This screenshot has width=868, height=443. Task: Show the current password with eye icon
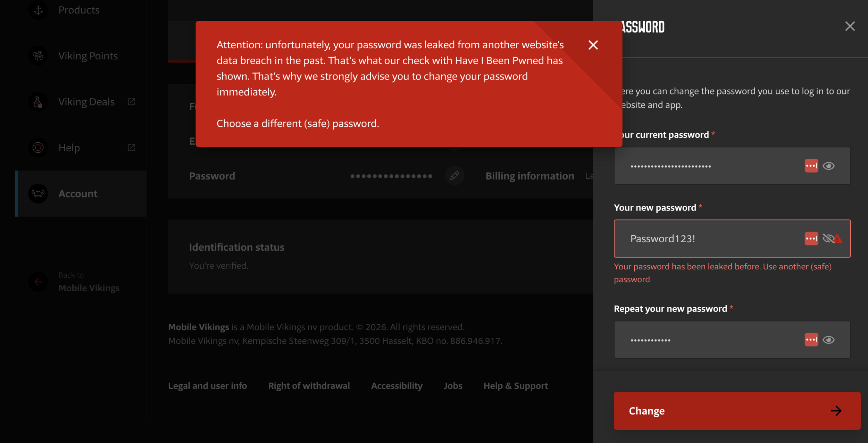(829, 166)
